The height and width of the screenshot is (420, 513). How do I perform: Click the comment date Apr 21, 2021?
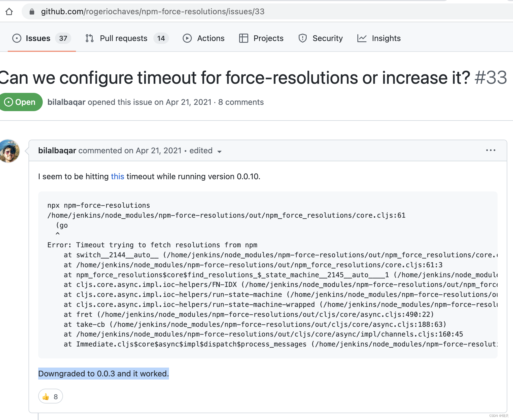(x=158, y=150)
